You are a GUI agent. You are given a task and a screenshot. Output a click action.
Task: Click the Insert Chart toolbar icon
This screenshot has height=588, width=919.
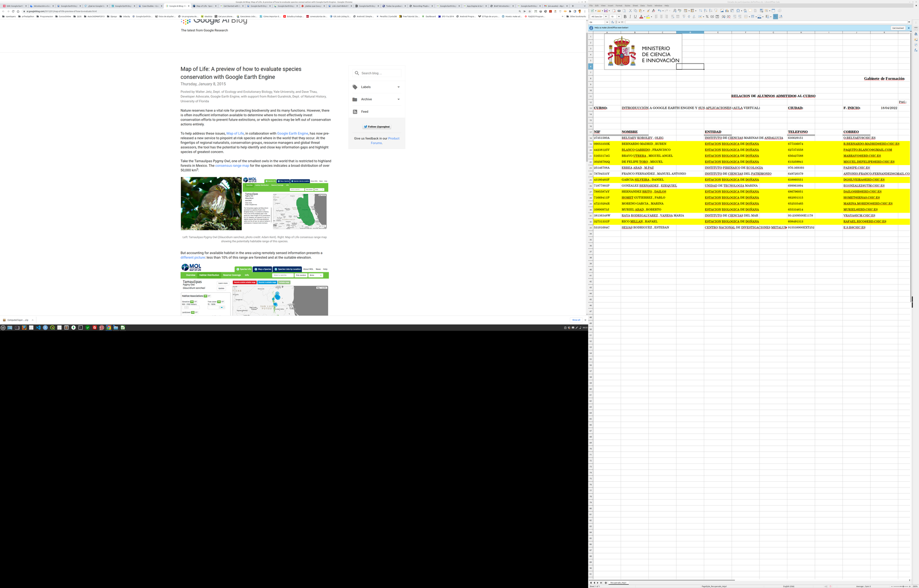coord(727,11)
